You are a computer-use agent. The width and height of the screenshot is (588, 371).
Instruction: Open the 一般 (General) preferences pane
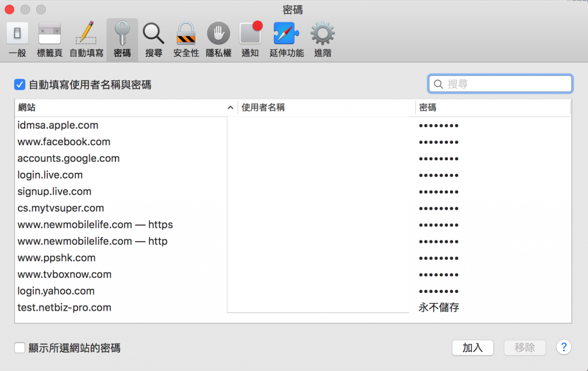click(x=17, y=40)
